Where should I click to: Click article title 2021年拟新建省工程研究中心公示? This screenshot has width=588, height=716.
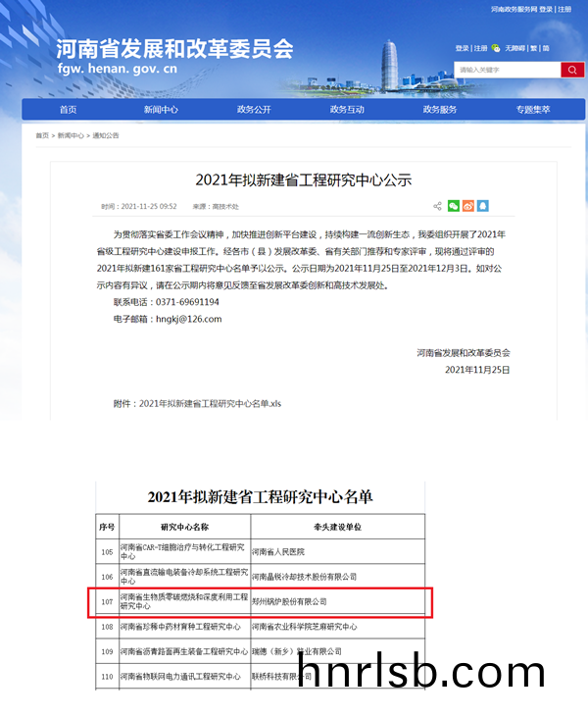304,179
